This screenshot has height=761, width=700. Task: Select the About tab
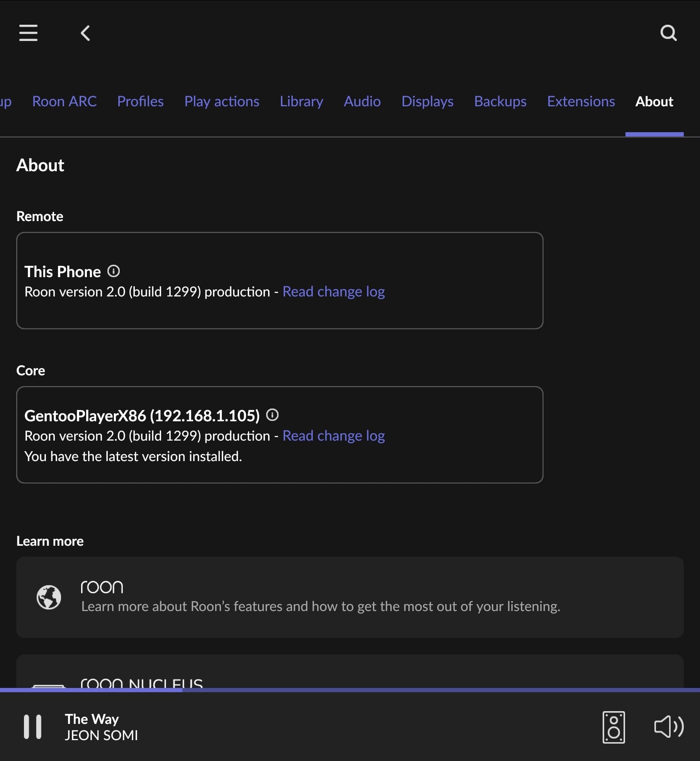click(654, 101)
